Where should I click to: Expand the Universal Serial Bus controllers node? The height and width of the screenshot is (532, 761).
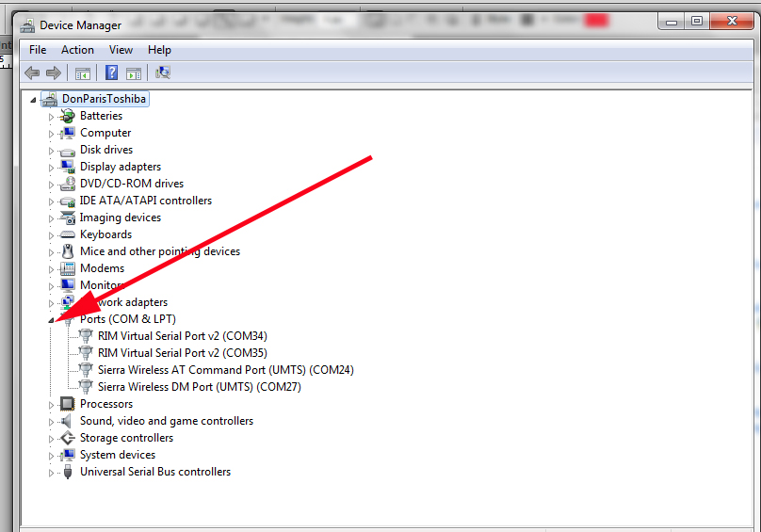[x=52, y=472]
